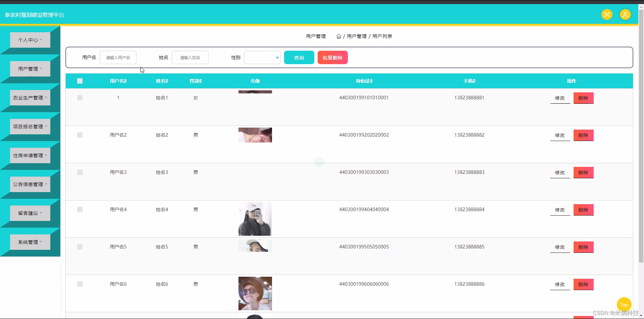Check the row checkbox for 用户名3
The width and height of the screenshot is (644, 319).
(80, 172)
